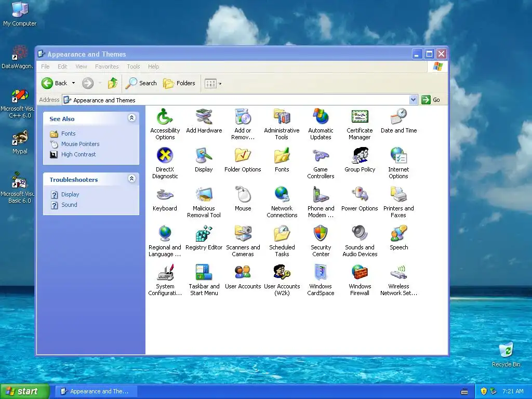Open the Display control panel icon
This screenshot has height=399, width=532.
pyautogui.click(x=204, y=160)
